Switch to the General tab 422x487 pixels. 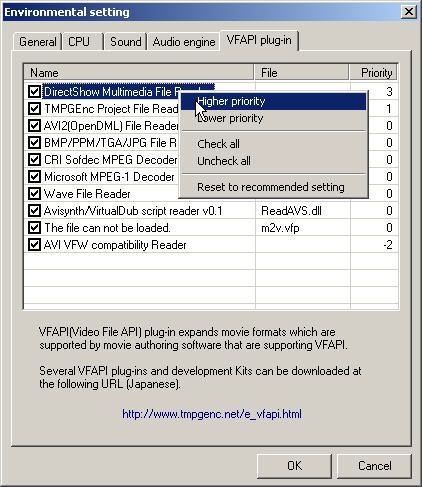click(x=38, y=42)
